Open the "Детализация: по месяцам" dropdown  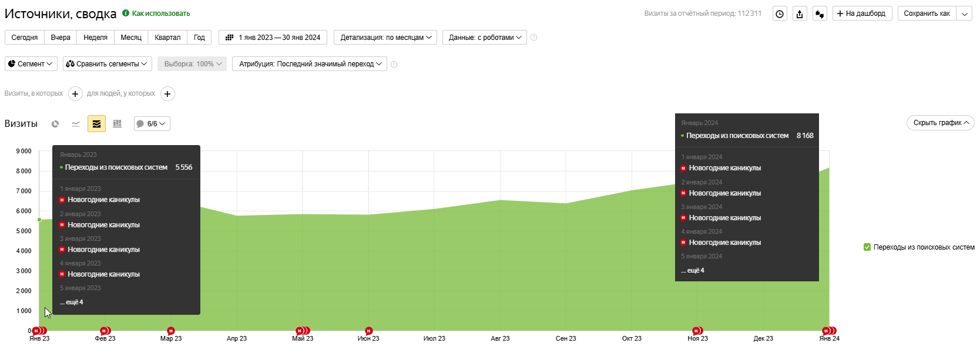386,38
